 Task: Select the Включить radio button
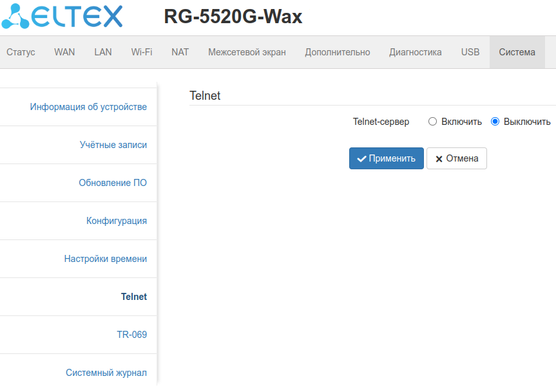pos(432,122)
